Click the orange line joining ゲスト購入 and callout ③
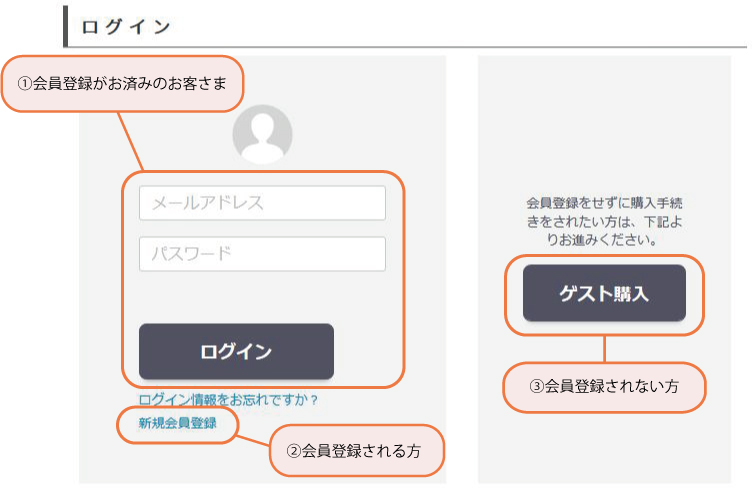 (x=604, y=349)
